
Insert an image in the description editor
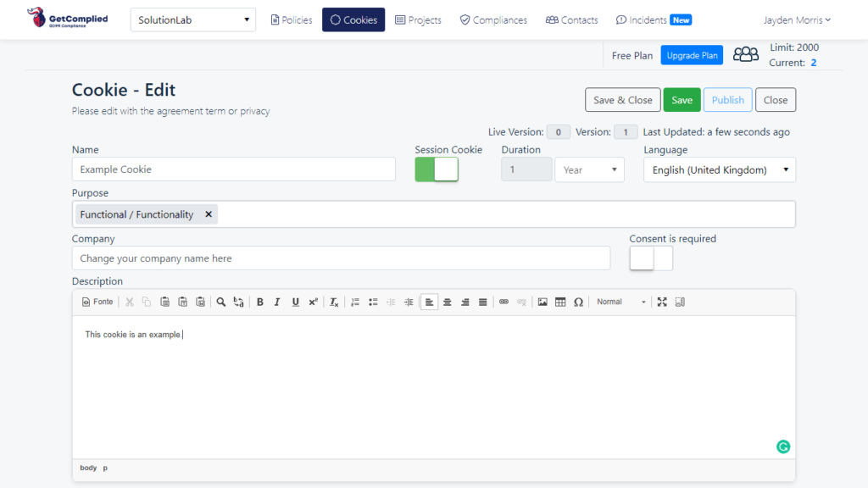(x=542, y=302)
